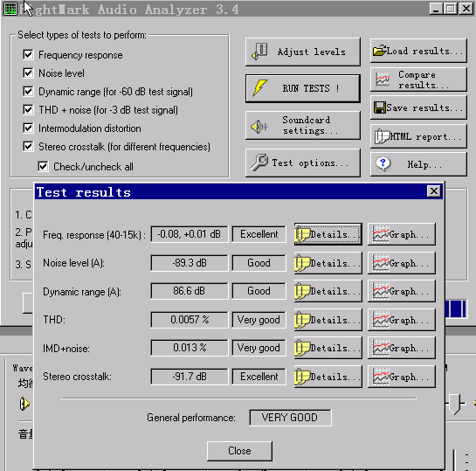Open Details for Stereo crosstalk
Screen dimensions: 476x471
point(328,377)
